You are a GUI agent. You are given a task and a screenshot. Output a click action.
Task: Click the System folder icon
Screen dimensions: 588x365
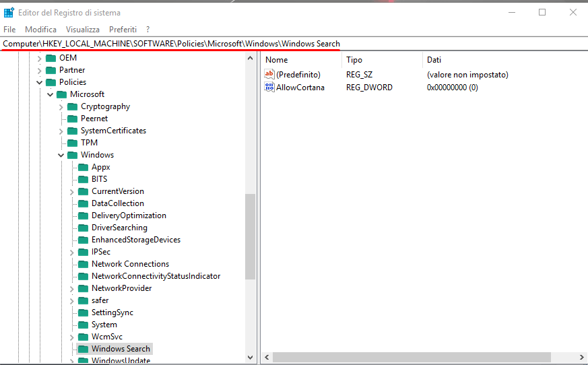point(84,325)
